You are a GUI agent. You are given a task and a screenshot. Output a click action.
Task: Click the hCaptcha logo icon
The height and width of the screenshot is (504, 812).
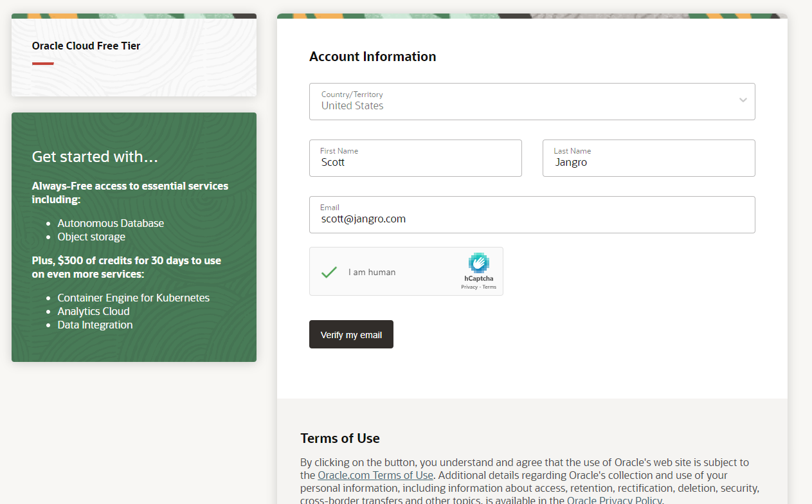tap(479, 262)
